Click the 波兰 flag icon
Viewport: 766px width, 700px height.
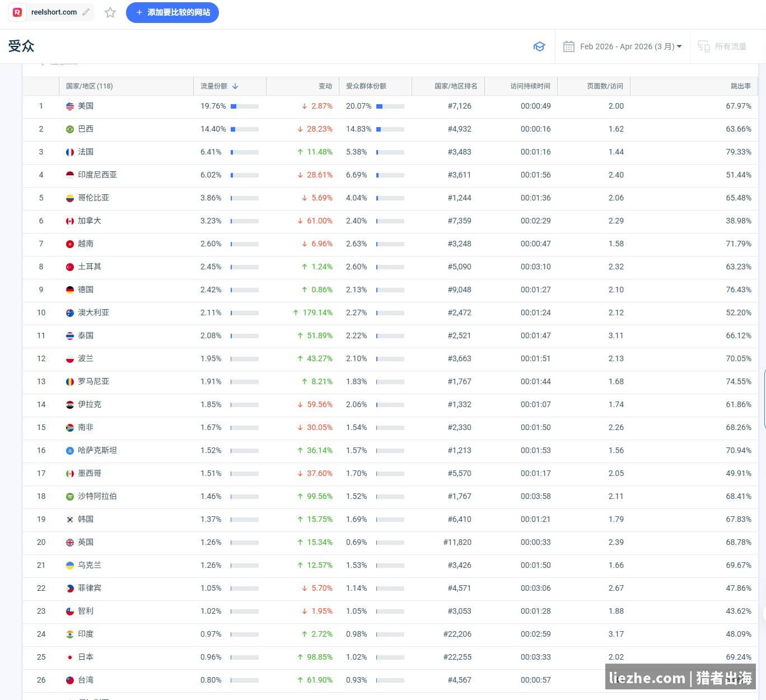point(70,359)
